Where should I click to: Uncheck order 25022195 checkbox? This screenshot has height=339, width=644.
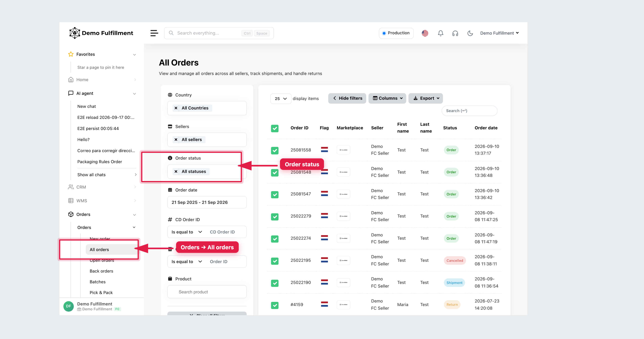275,261
